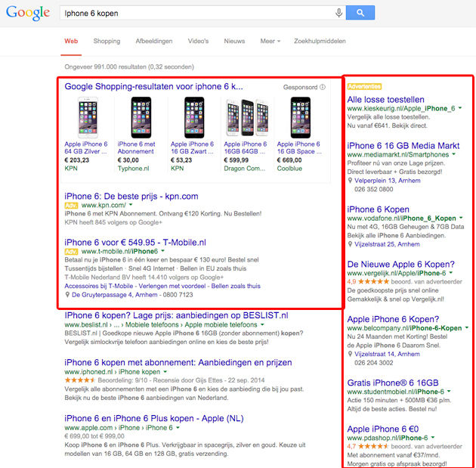Click the Adv. badge next to www.kpn.com

[x=71, y=206]
